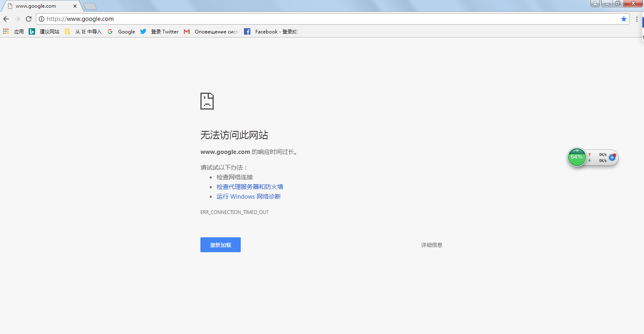Open the 从 IE 中导入 bookmarks folder
The height and width of the screenshot is (334, 644).
pos(83,31)
